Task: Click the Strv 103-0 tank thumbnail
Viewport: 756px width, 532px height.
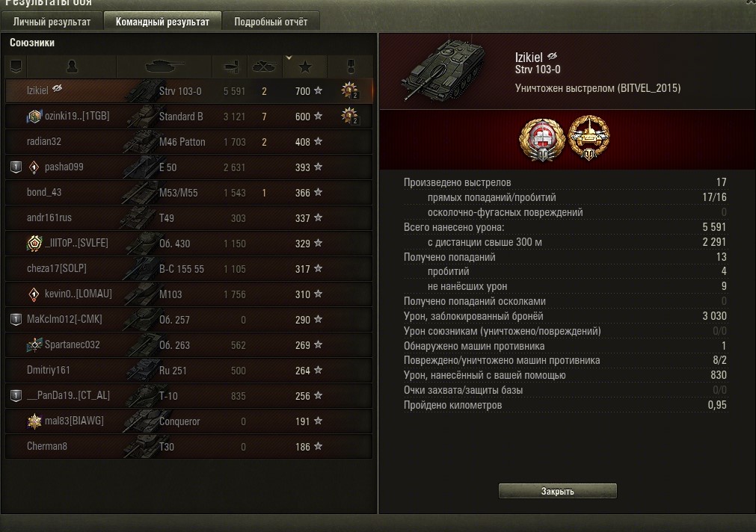Action: [x=443, y=71]
